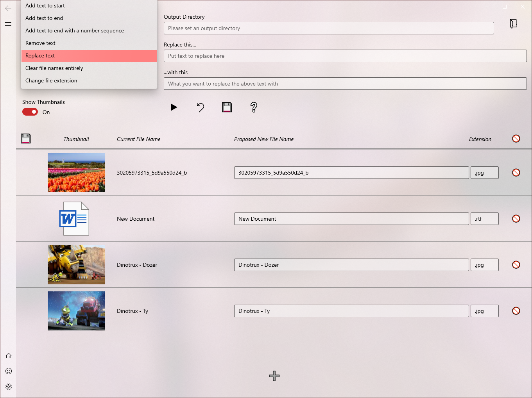Click the back arrow at top left
Viewport: 532px width, 398px height.
coord(8,8)
